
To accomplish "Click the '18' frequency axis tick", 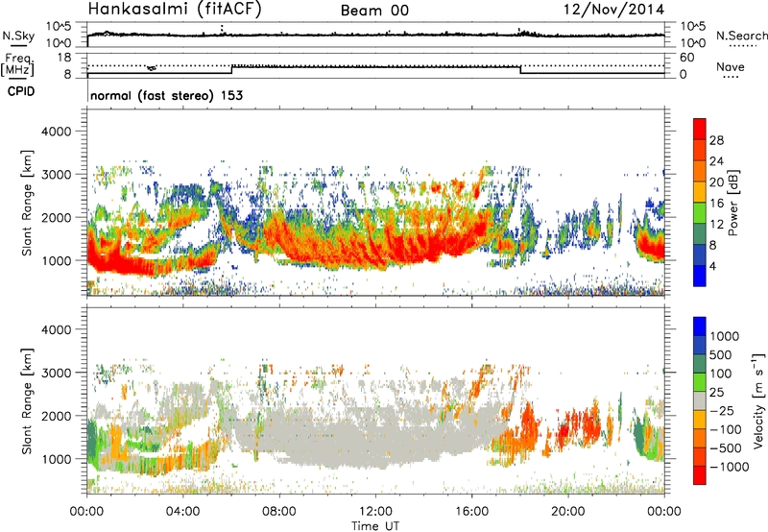I will [x=64, y=58].
